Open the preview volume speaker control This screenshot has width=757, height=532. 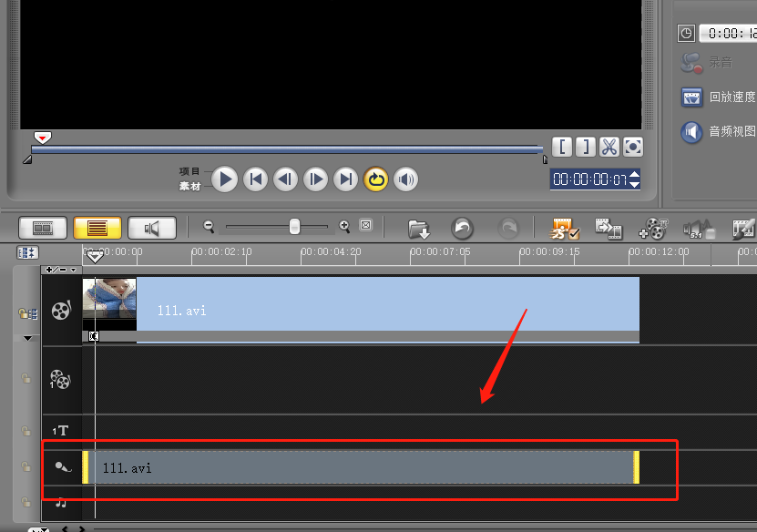coord(405,179)
